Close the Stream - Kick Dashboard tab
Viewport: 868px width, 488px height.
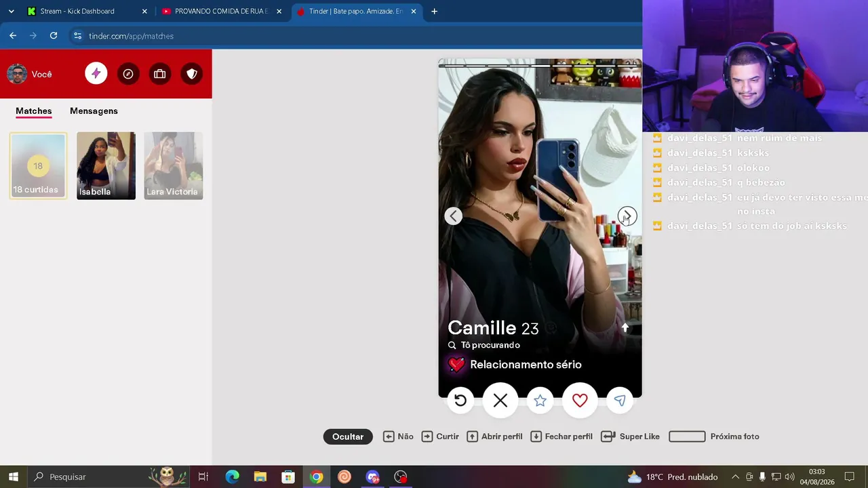pyautogui.click(x=144, y=12)
